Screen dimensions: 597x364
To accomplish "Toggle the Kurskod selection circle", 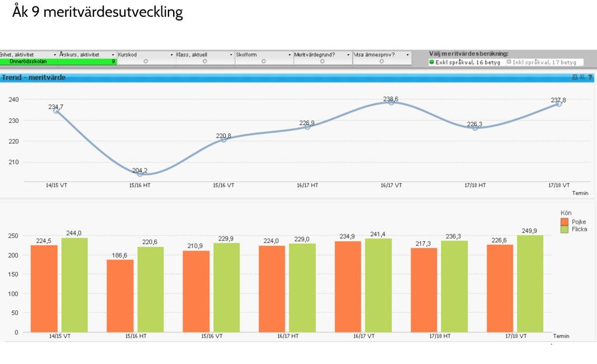I will point(145,61).
